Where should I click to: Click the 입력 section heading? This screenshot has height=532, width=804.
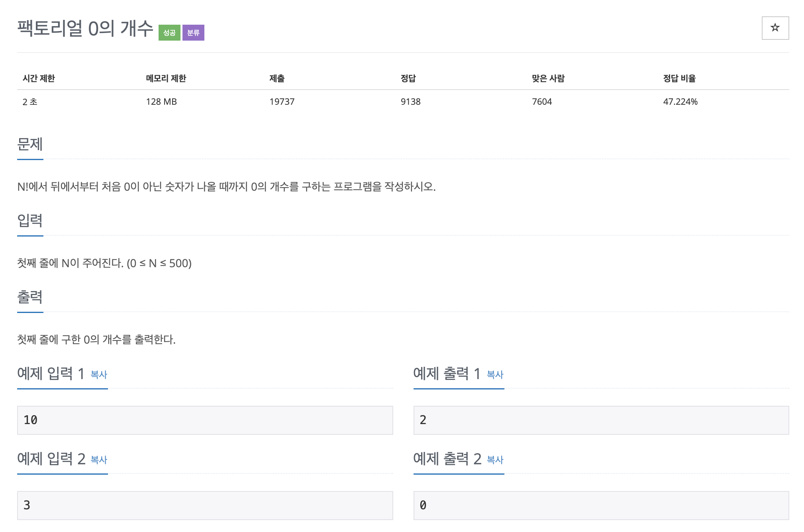click(x=30, y=221)
